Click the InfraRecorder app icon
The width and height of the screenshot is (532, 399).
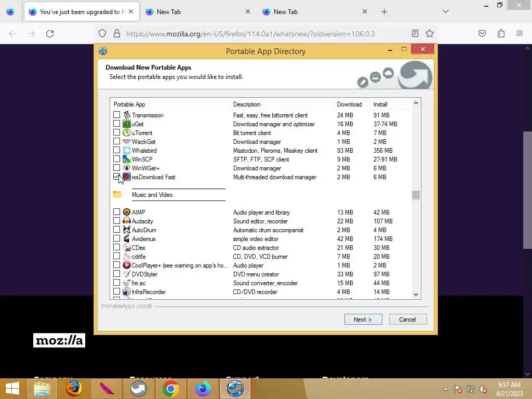tap(127, 291)
